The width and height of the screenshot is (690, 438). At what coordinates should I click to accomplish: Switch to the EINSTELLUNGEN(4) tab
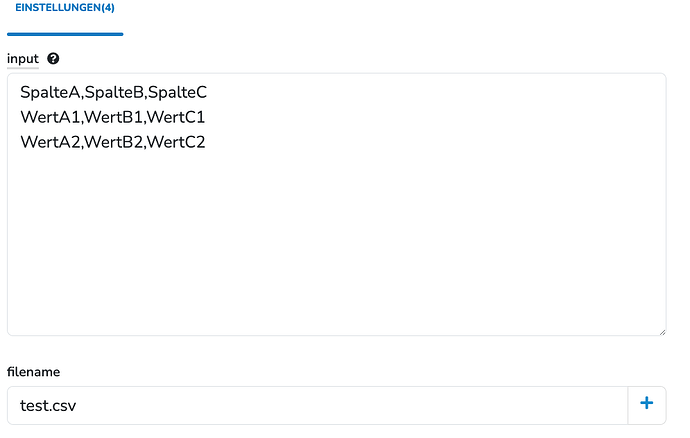click(x=65, y=8)
